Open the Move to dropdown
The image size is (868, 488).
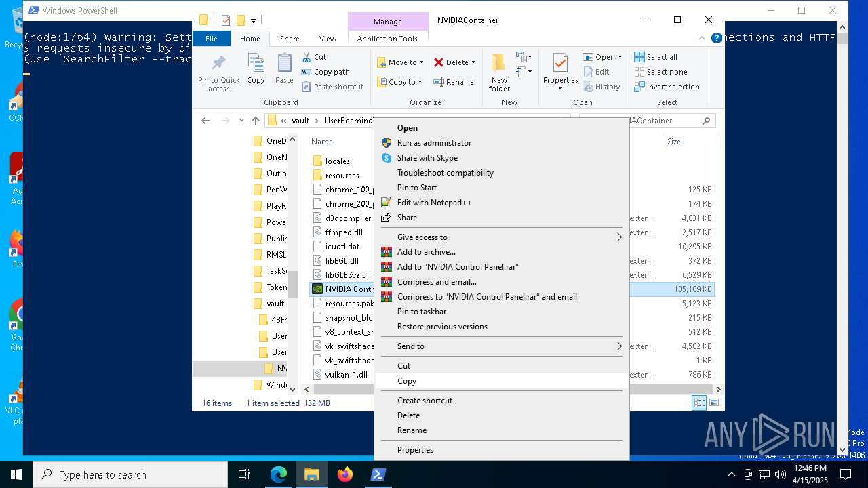pyautogui.click(x=400, y=62)
